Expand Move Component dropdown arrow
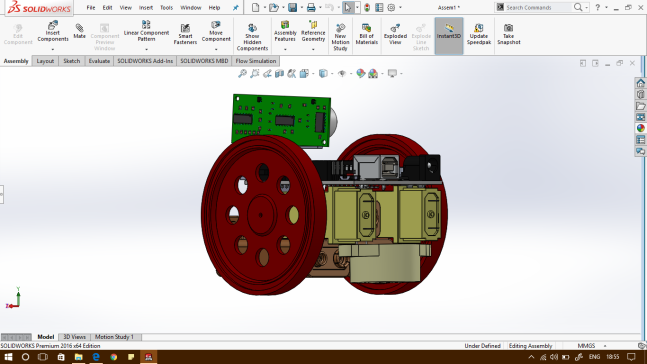 (x=216, y=50)
